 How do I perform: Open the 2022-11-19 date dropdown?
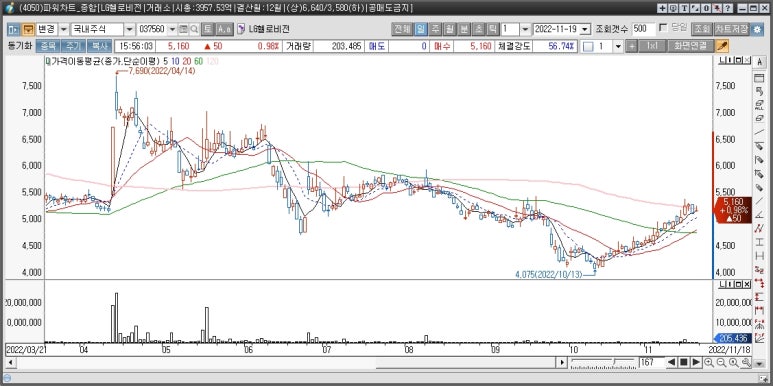click(585, 29)
